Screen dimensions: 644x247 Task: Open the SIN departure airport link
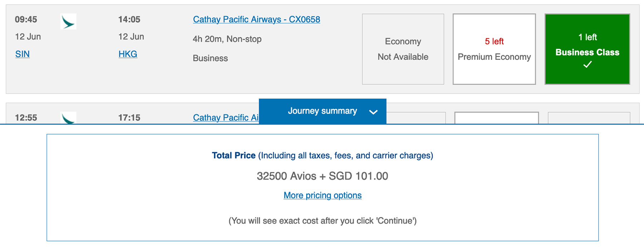22,54
